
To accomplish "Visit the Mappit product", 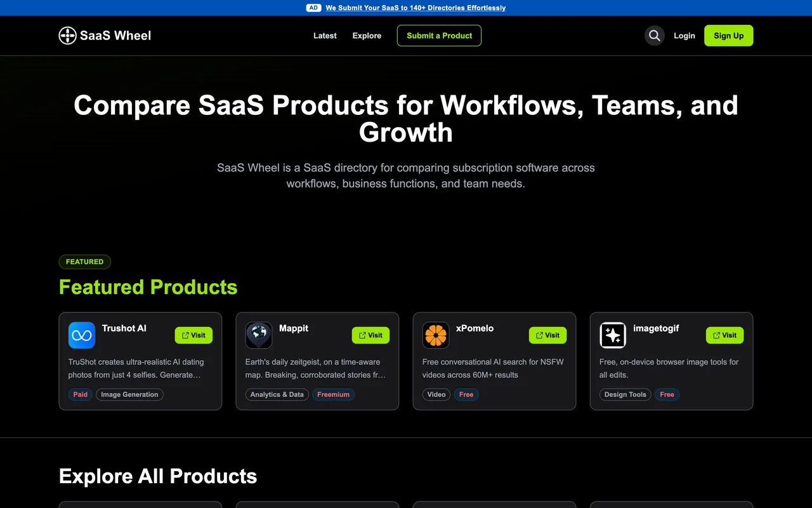I will click(x=370, y=335).
